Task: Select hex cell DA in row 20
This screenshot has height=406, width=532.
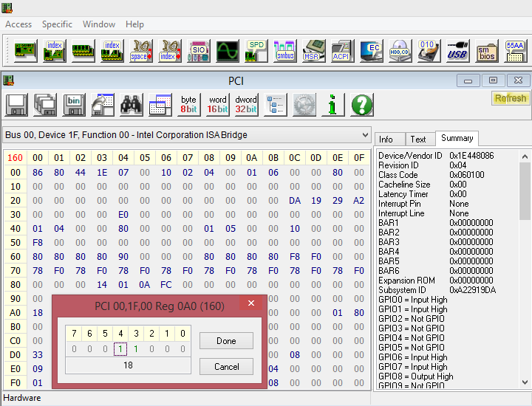Action: point(295,200)
